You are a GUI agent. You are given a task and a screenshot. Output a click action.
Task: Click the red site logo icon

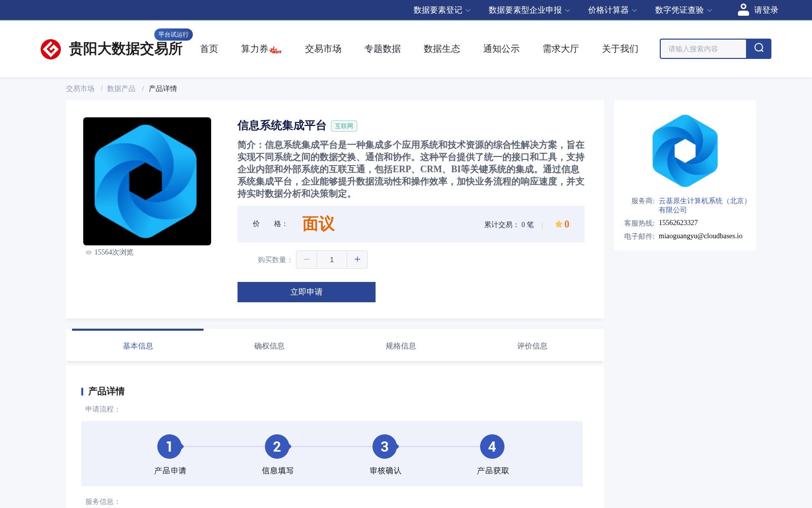tap(51, 49)
